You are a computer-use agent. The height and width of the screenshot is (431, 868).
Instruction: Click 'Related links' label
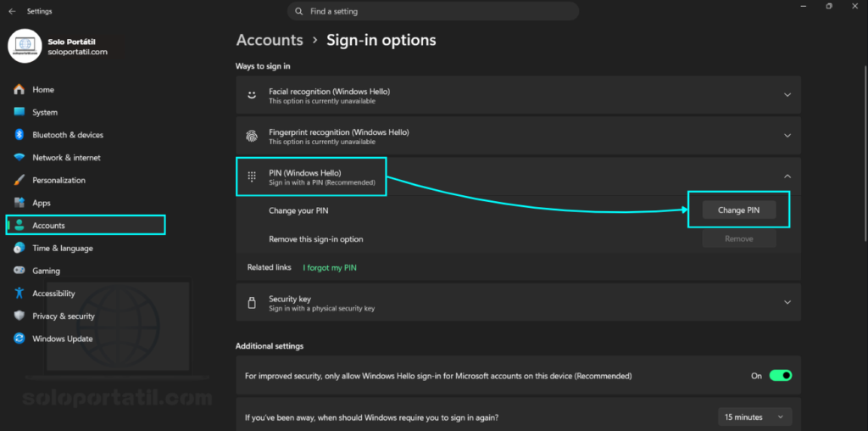269,267
